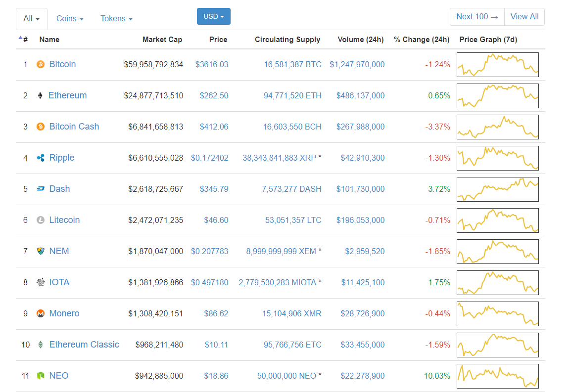Screen dimensions: 571x392
Task: Sort by % Change (24h) header
Action: 422,40
